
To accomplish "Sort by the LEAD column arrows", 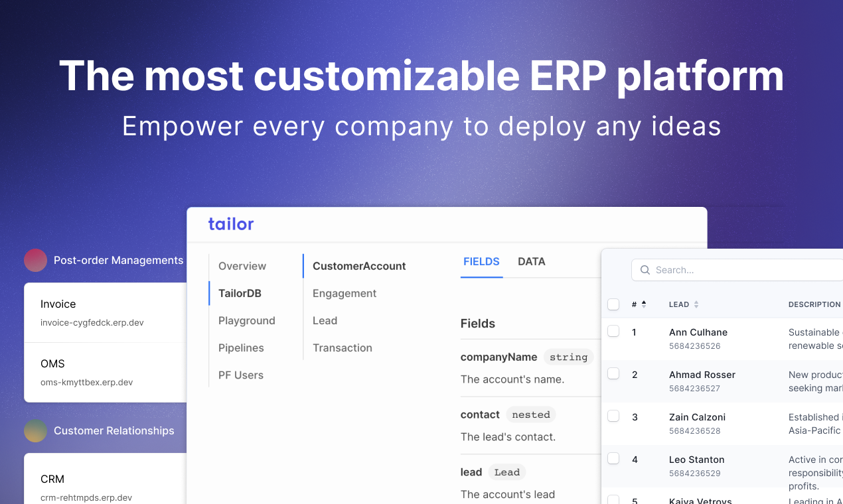I will [x=696, y=304].
